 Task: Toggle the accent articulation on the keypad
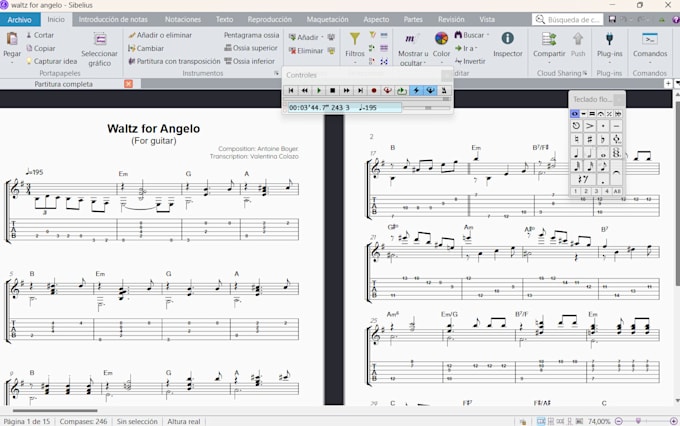point(590,126)
